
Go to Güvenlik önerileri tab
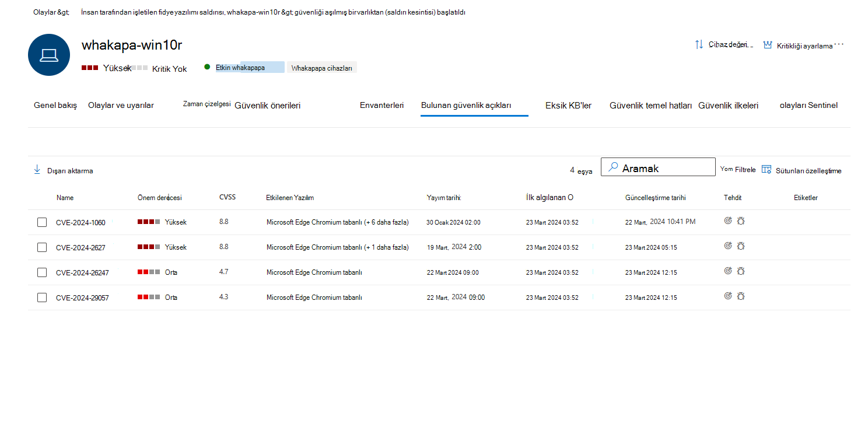(267, 106)
